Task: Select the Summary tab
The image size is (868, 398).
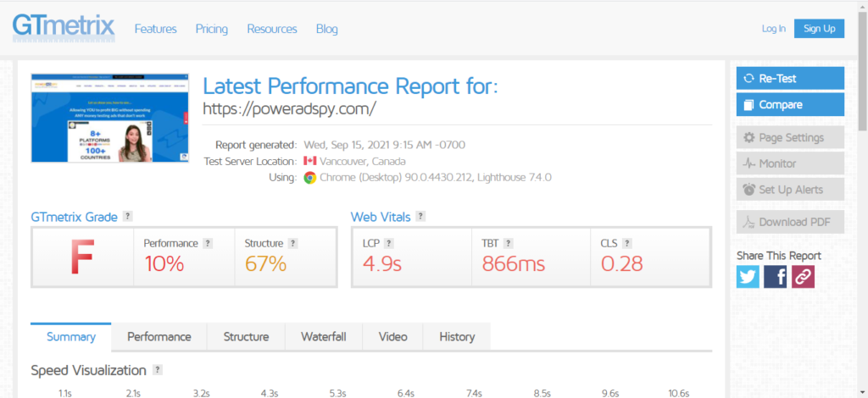Action: pos(71,337)
